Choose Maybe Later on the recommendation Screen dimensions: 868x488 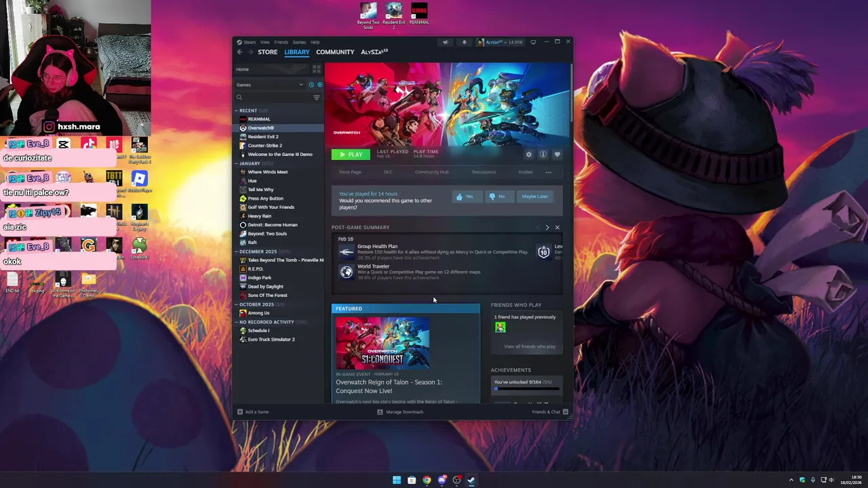(535, 197)
